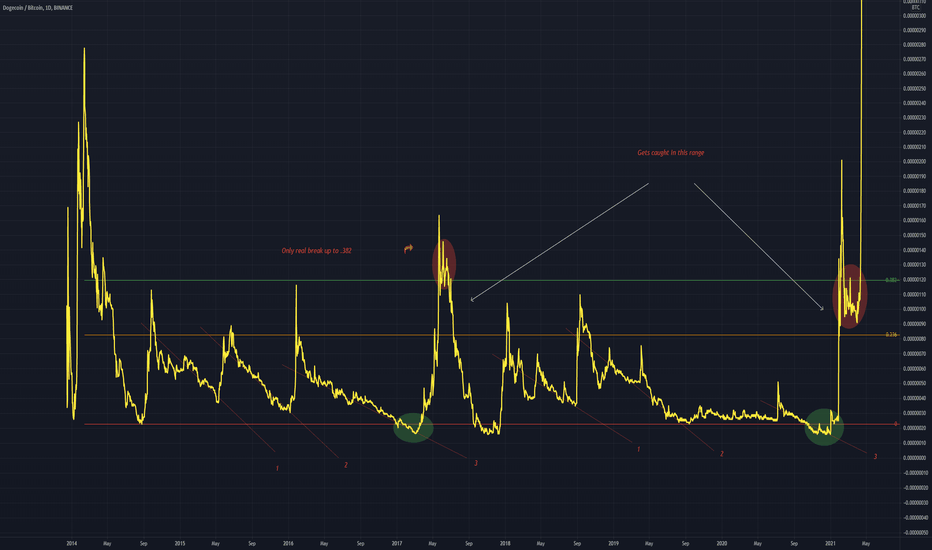The height and width of the screenshot is (550, 932).
Task: Click 0.00000000 on the price axis
Action: [x=914, y=458]
